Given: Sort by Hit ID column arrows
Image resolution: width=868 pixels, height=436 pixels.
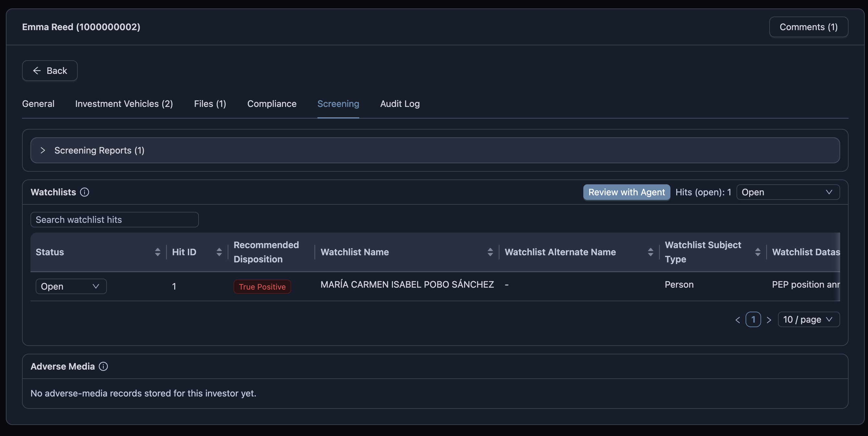Looking at the screenshot, I should (x=219, y=252).
